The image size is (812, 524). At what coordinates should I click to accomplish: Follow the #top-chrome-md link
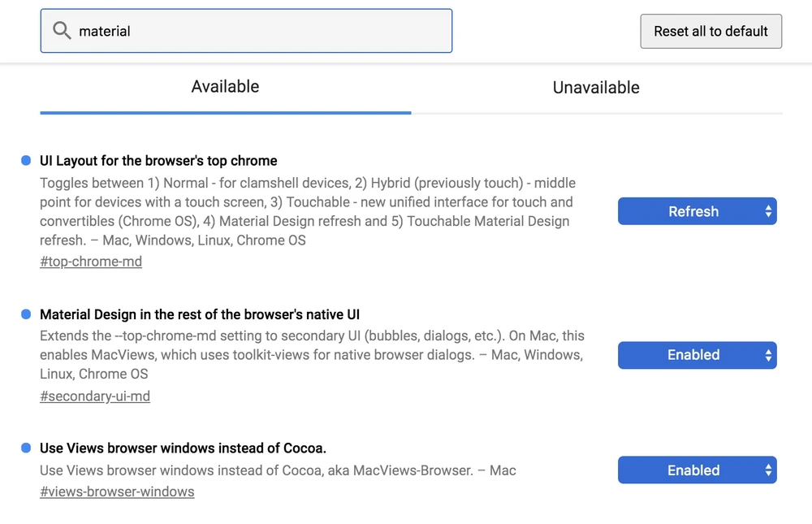pos(91,262)
